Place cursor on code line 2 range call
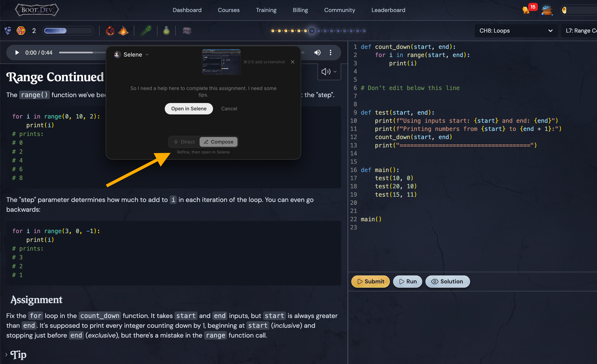Screen dimensions: 597x364 tap(438, 55)
